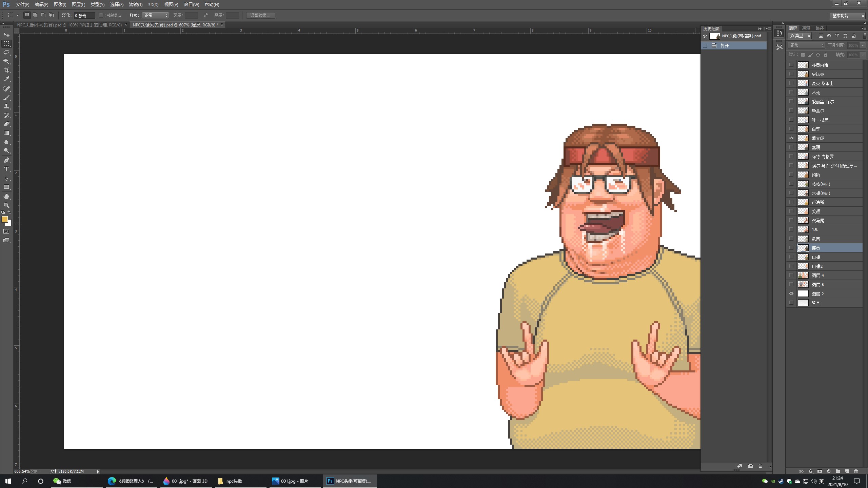The height and width of the screenshot is (488, 868).
Task: Select the Move tool
Action: [6, 35]
